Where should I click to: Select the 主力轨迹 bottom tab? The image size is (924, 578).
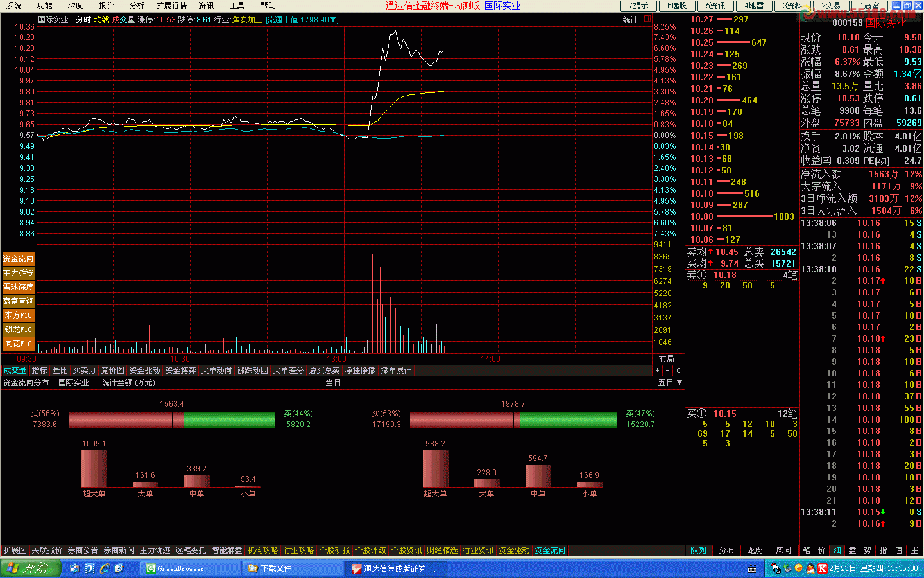(155, 550)
